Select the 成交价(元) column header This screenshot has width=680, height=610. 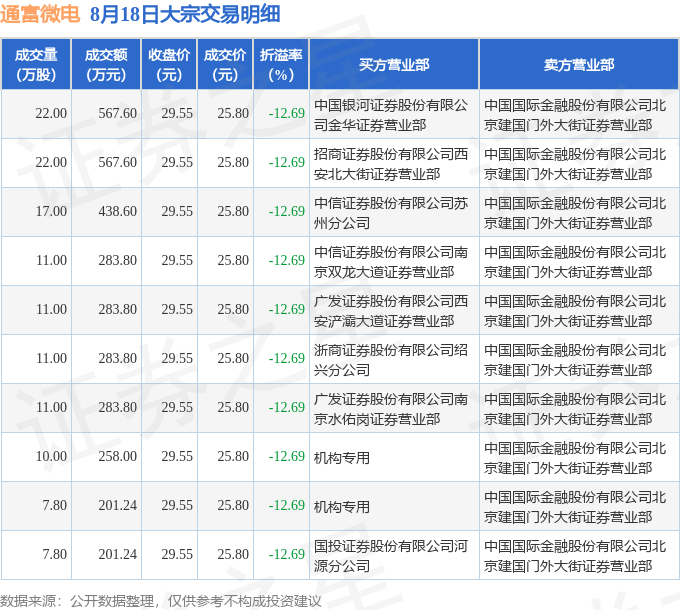coord(225,65)
